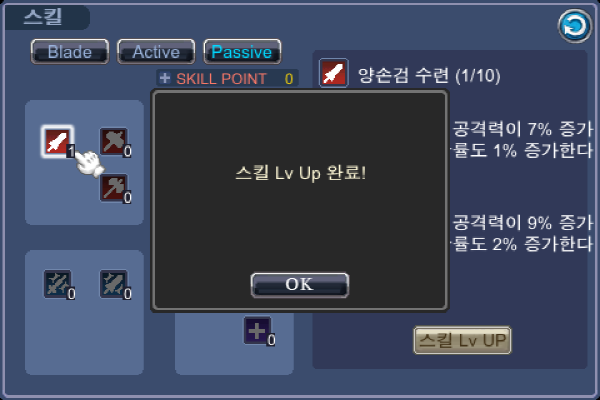600x400 pixels.
Task: Click the 양손검 수련 skill icon in the detail panel
Action: click(334, 73)
